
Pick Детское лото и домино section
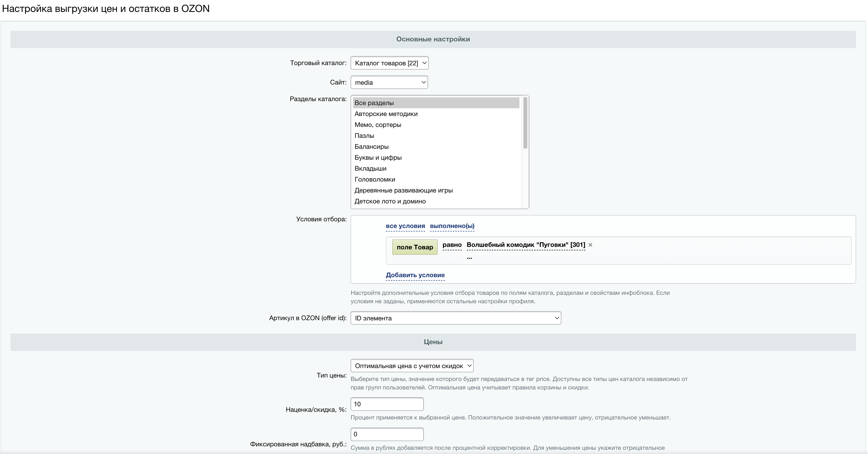coord(436,201)
